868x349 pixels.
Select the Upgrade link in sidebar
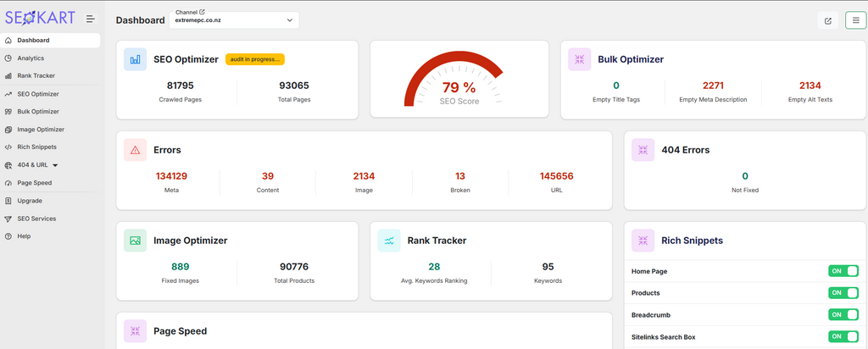(30, 201)
